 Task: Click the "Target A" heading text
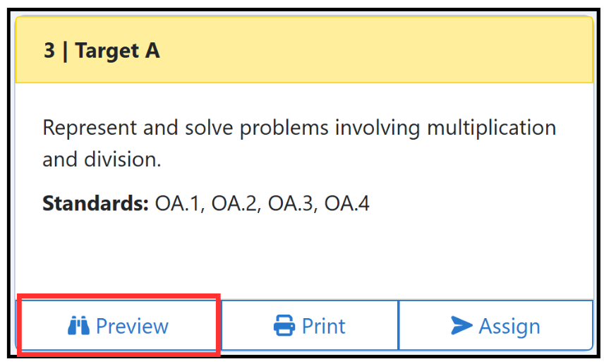(x=118, y=51)
